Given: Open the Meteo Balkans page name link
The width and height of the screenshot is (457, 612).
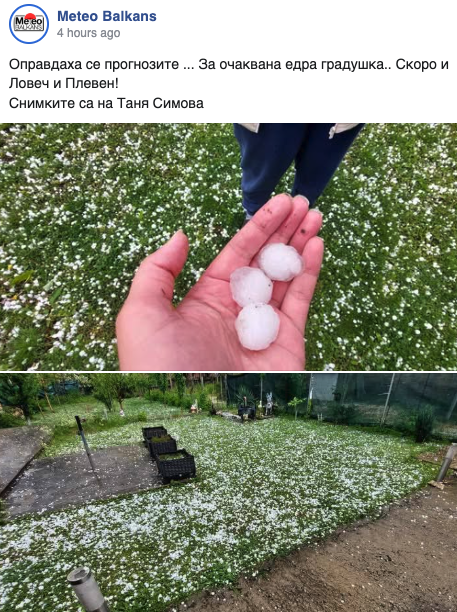Looking at the screenshot, I should click(107, 16).
